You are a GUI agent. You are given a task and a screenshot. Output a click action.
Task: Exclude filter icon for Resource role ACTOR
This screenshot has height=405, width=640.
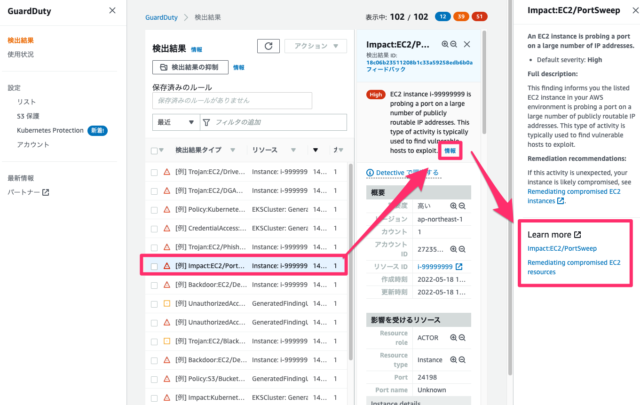click(462, 338)
